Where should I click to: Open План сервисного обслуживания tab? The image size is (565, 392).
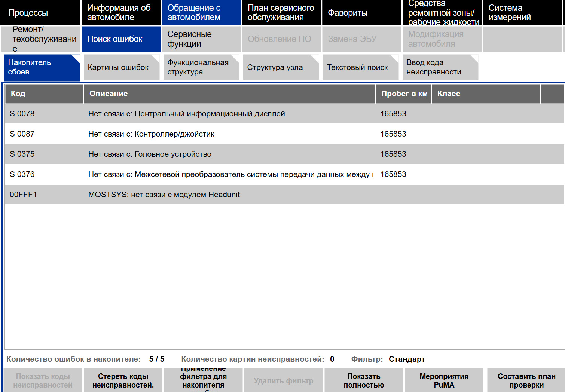(x=281, y=13)
